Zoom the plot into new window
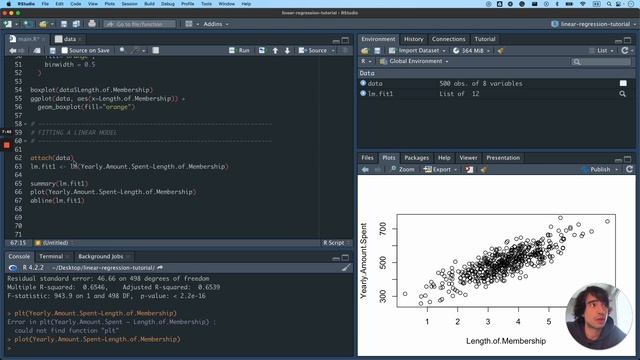The width and height of the screenshot is (640, 360). (x=402, y=169)
